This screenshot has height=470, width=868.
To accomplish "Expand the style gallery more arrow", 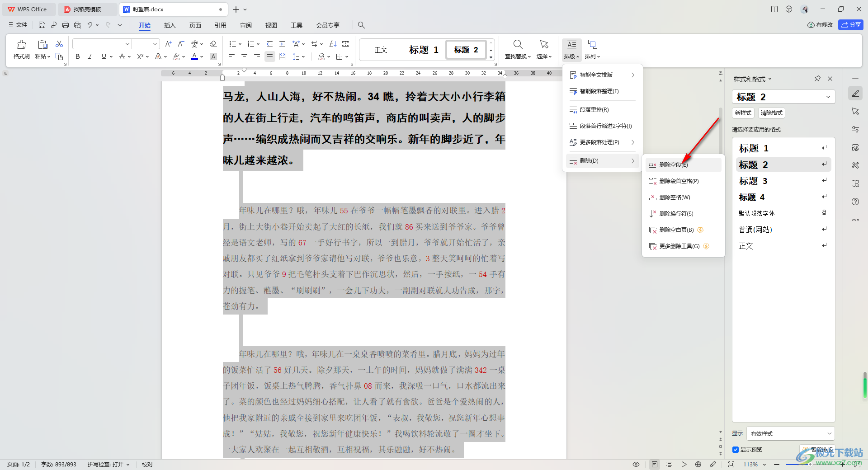I will (491, 57).
